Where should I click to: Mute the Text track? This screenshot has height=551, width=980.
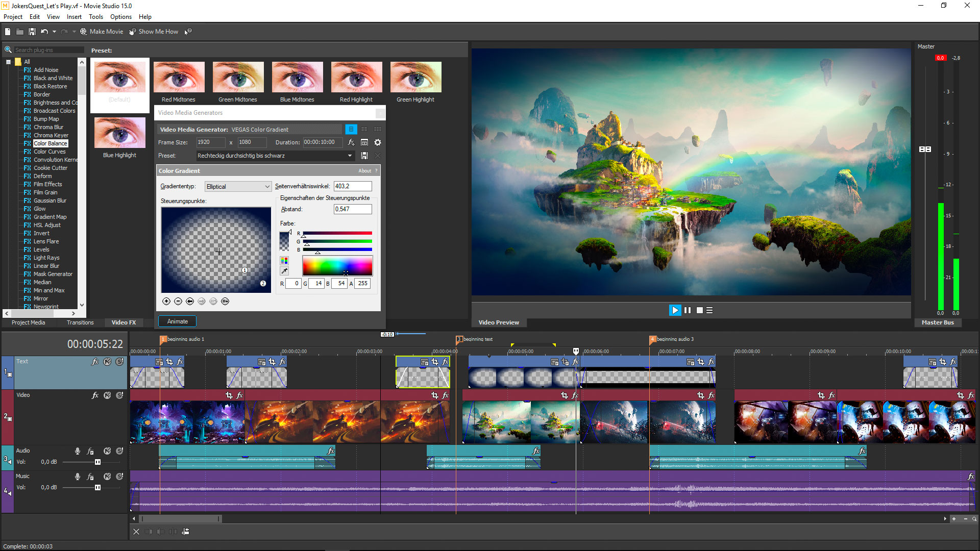click(x=107, y=361)
